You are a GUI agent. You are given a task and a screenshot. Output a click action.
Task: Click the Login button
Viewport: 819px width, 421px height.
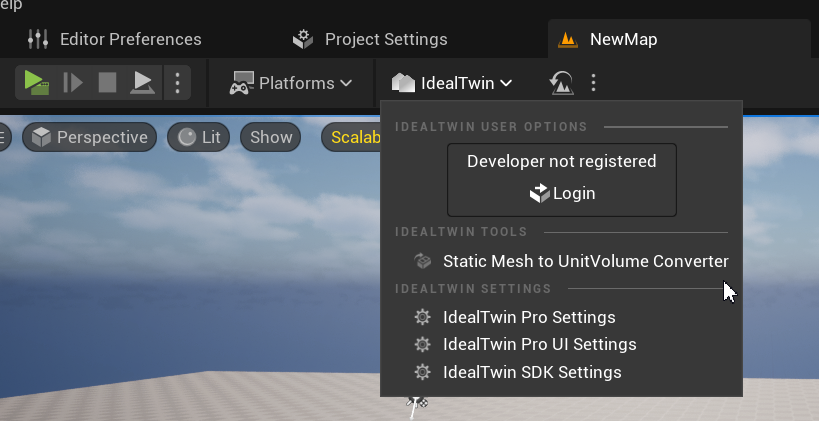[x=562, y=193]
